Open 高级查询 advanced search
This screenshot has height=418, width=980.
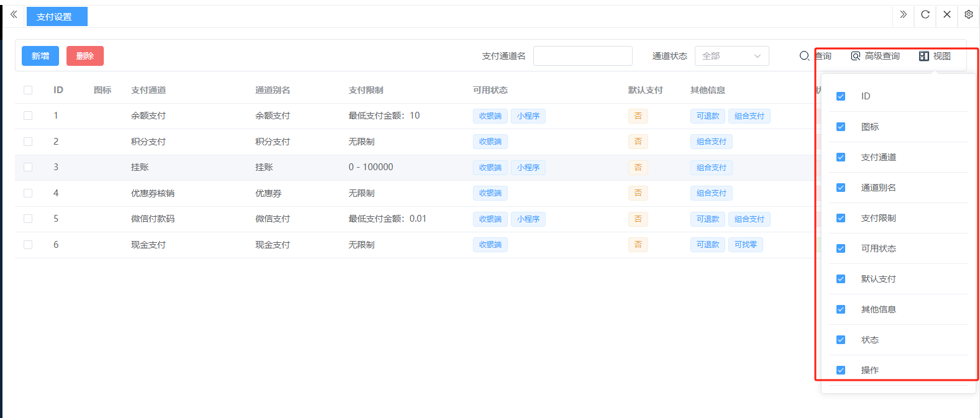[875, 56]
